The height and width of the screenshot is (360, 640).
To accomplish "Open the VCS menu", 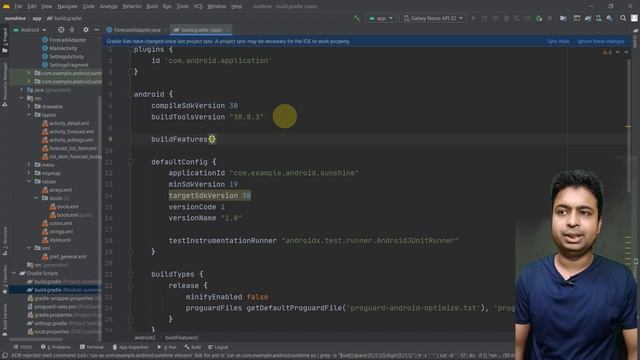I will (198, 7).
